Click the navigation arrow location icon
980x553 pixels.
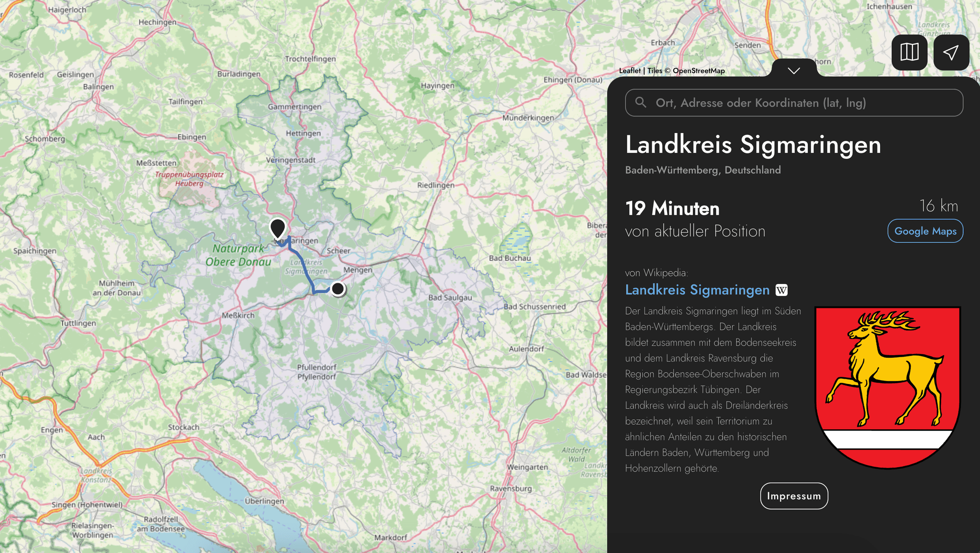pyautogui.click(x=951, y=52)
